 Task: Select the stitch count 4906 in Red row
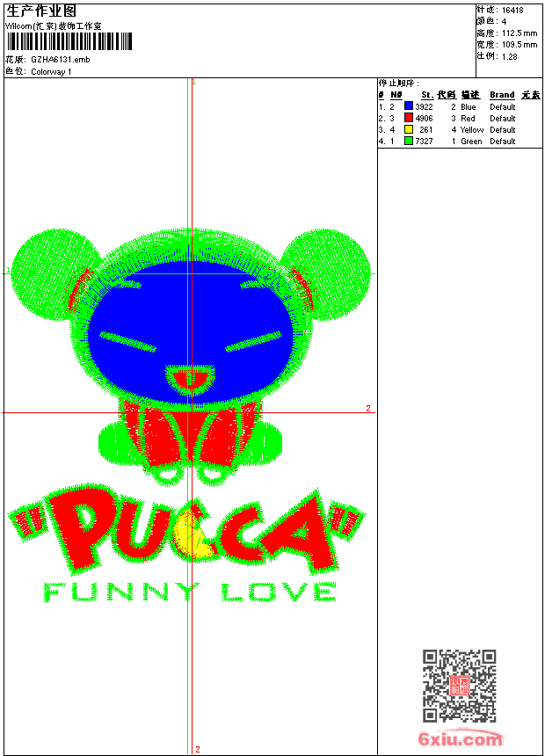pos(424,118)
